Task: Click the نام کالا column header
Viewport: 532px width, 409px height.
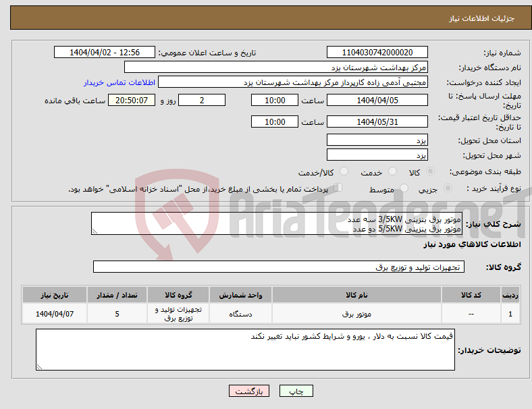Action: pyautogui.click(x=356, y=295)
